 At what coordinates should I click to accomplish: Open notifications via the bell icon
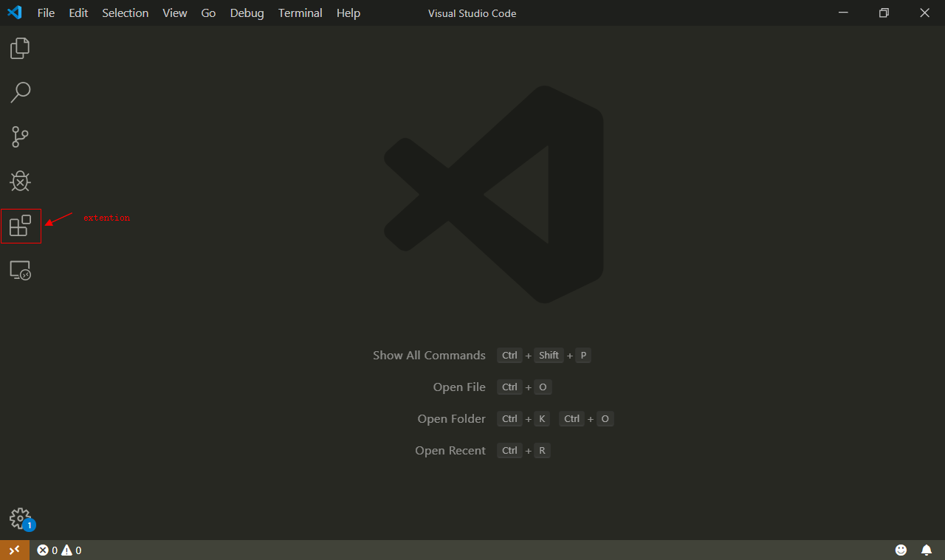927,550
